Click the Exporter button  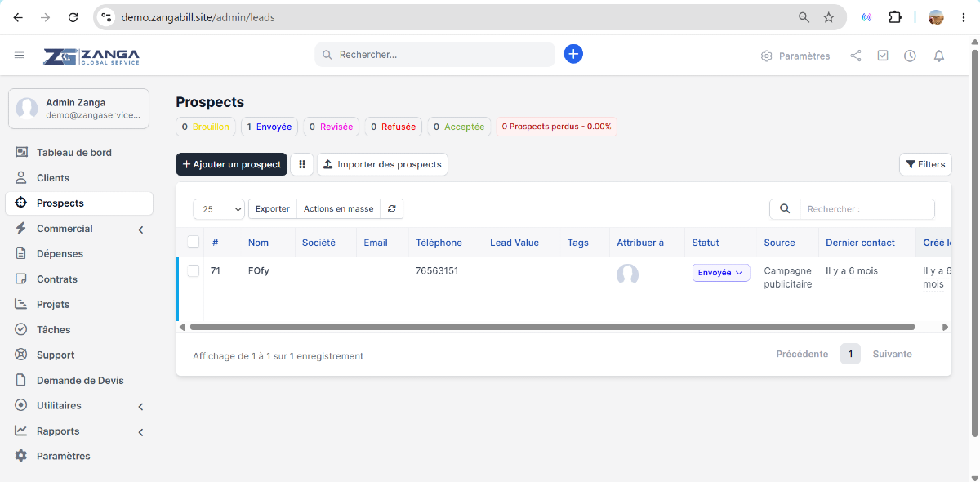click(x=273, y=208)
